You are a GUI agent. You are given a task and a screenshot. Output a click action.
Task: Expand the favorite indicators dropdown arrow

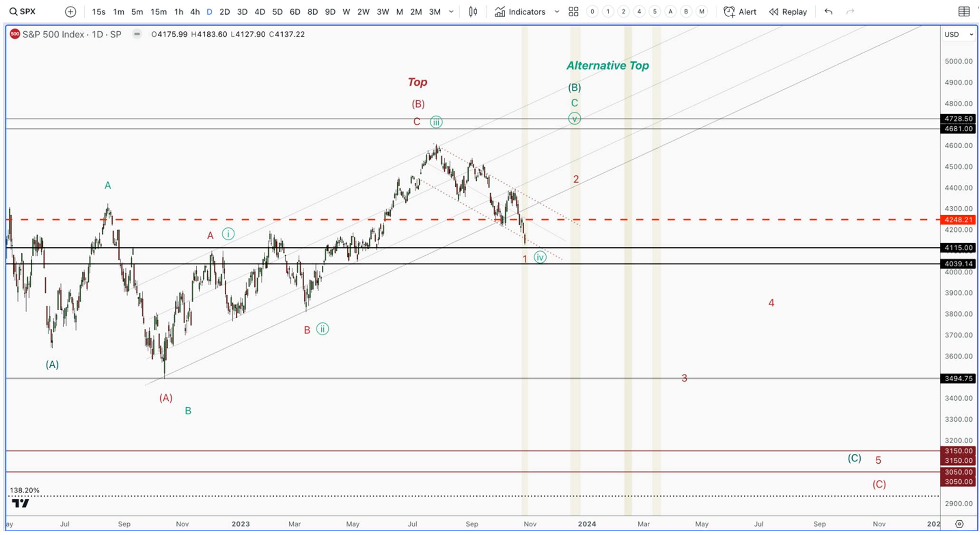click(557, 11)
